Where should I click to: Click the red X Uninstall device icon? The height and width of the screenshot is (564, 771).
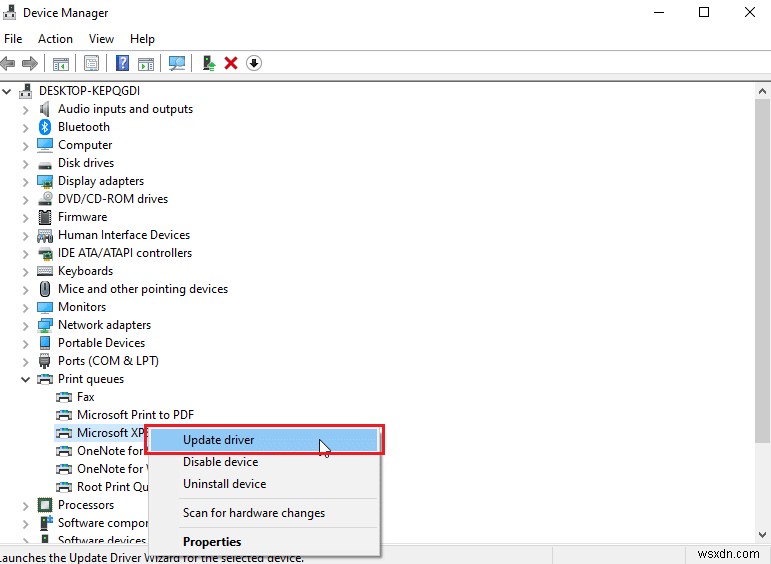(x=231, y=63)
